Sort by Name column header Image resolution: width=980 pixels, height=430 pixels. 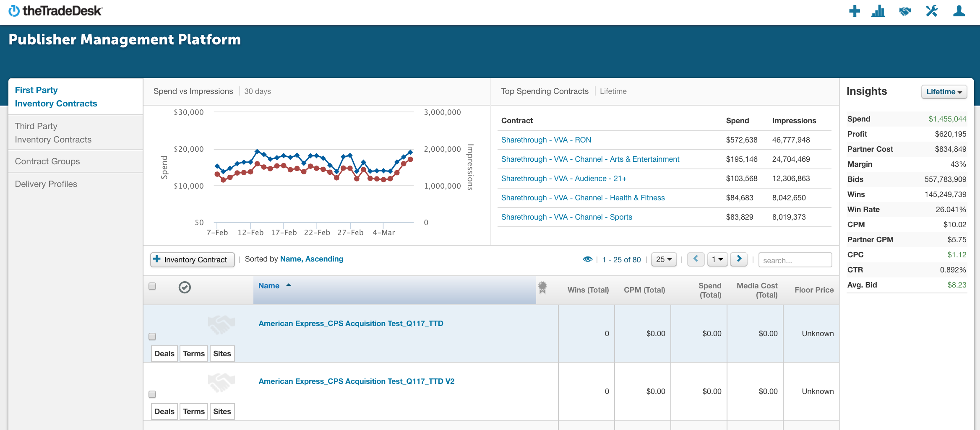coord(394,289)
